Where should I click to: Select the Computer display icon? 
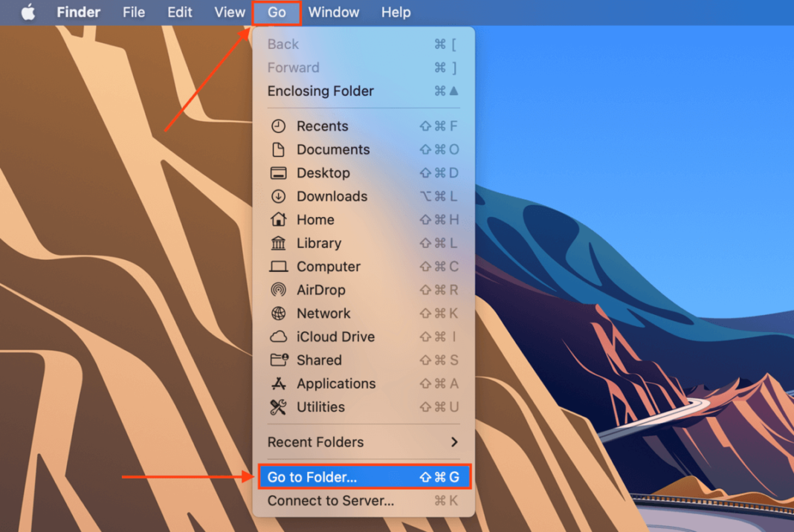[x=279, y=266]
